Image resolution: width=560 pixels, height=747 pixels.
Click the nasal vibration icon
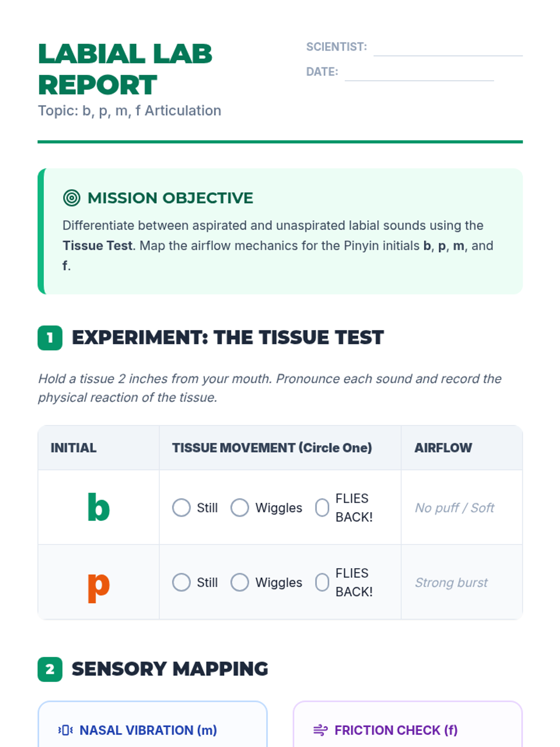(x=65, y=730)
